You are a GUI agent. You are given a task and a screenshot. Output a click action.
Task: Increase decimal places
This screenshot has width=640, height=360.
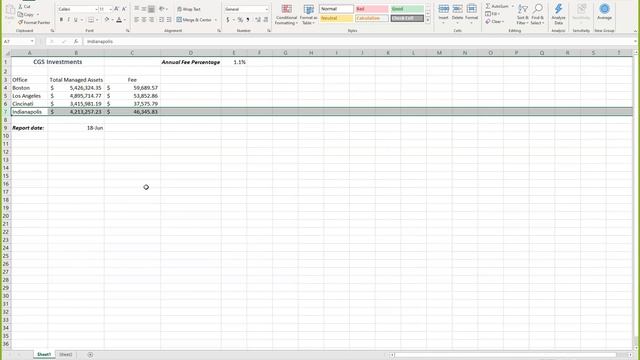pos(258,20)
